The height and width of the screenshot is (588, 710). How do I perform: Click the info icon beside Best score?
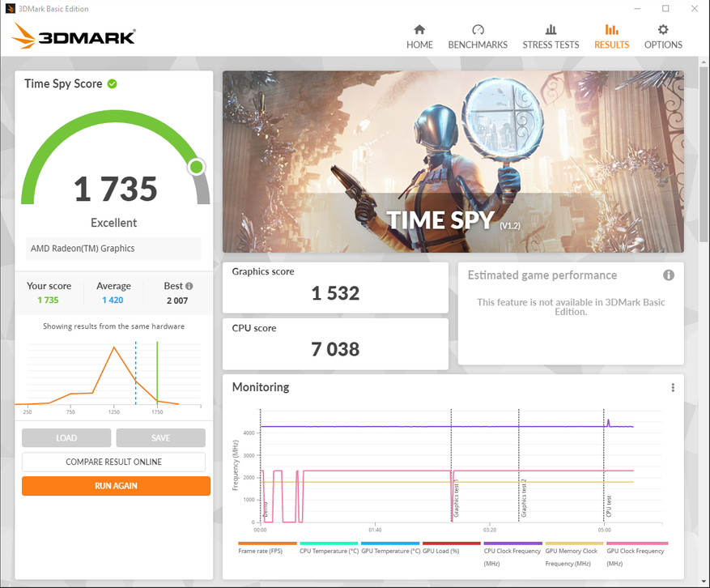click(189, 286)
